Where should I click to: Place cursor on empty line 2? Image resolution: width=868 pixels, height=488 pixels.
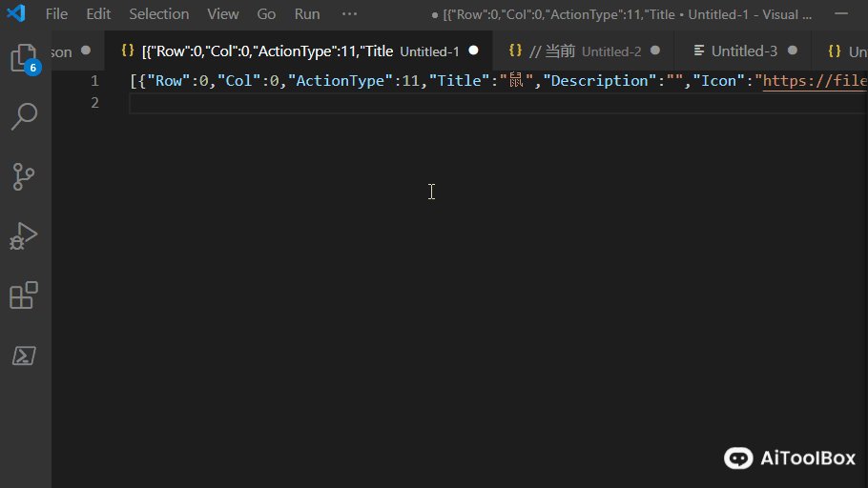point(382,102)
